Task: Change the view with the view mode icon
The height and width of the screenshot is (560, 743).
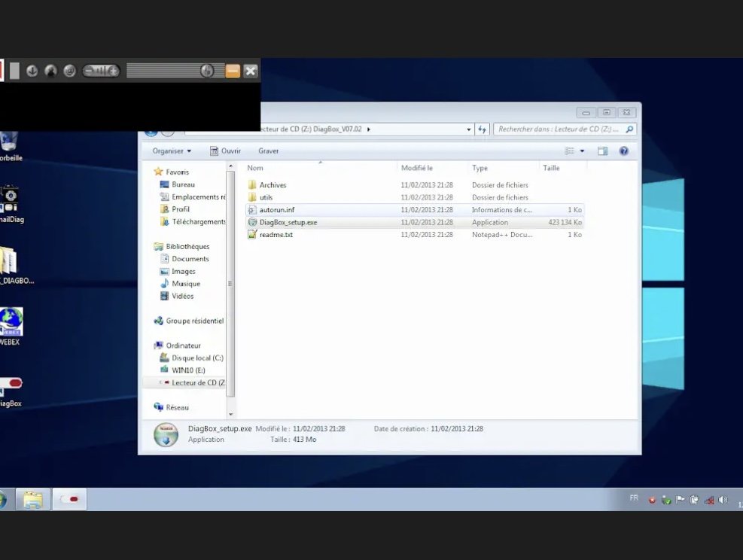Action: click(570, 151)
